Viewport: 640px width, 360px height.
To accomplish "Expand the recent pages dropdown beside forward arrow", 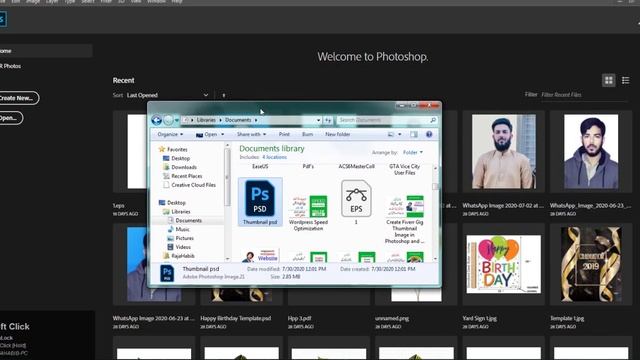I will (177, 120).
